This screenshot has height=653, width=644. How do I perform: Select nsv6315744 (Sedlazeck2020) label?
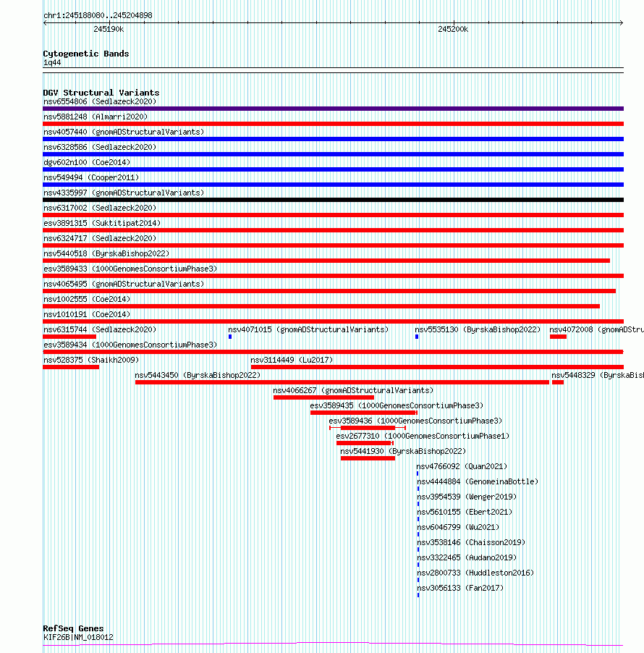pyautogui.click(x=100, y=329)
